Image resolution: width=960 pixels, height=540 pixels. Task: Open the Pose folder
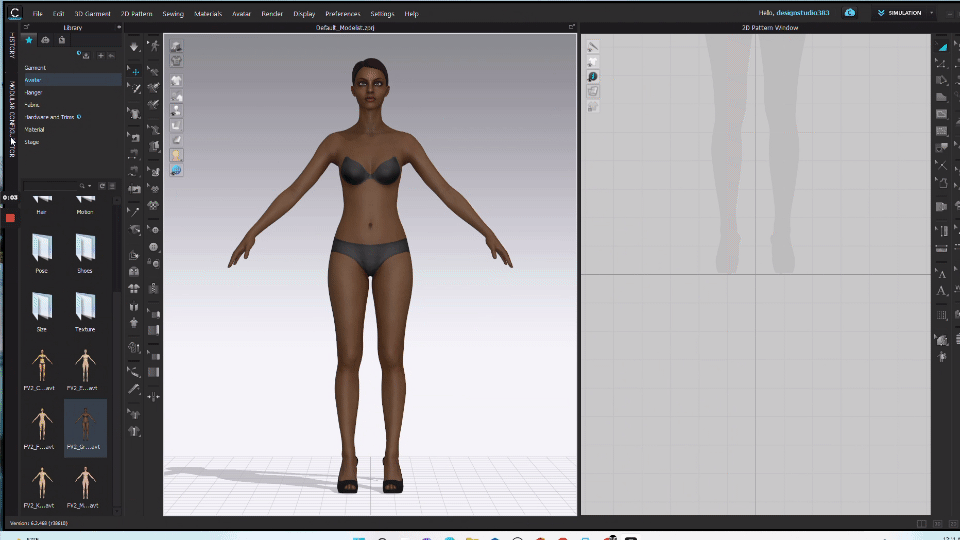pyautogui.click(x=42, y=253)
